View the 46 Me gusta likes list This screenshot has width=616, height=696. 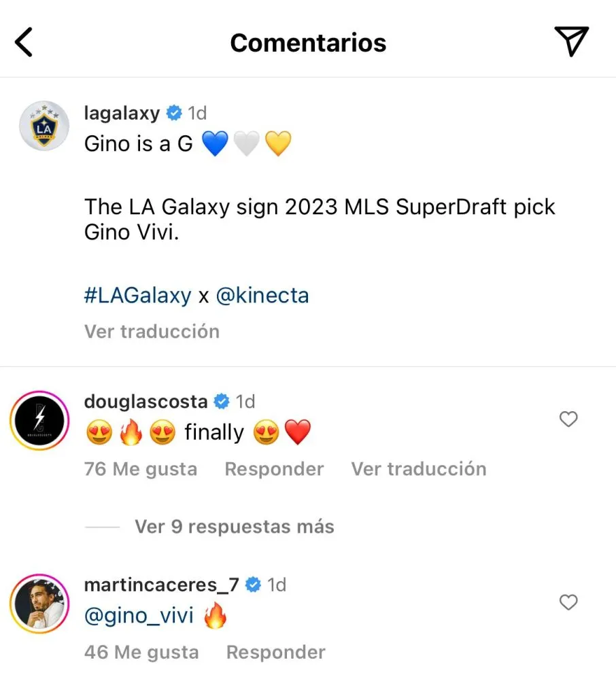pos(141,652)
